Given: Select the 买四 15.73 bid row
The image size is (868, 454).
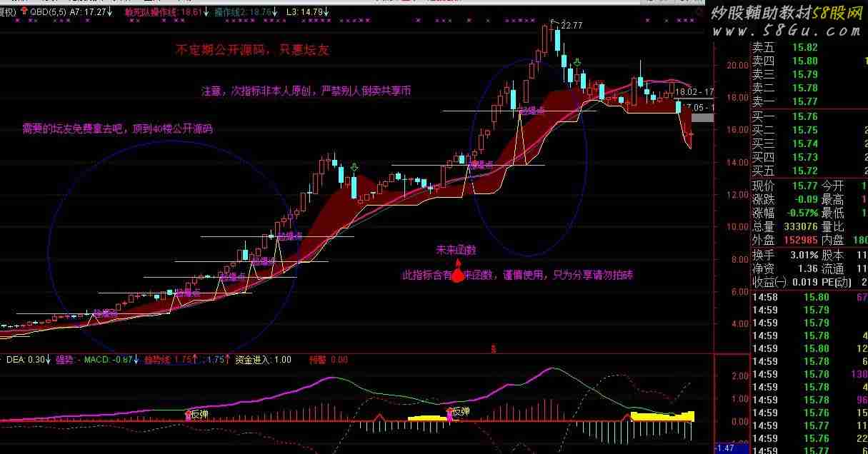Looking at the screenshot, I should pyautogui.click(x=810, y=157).
